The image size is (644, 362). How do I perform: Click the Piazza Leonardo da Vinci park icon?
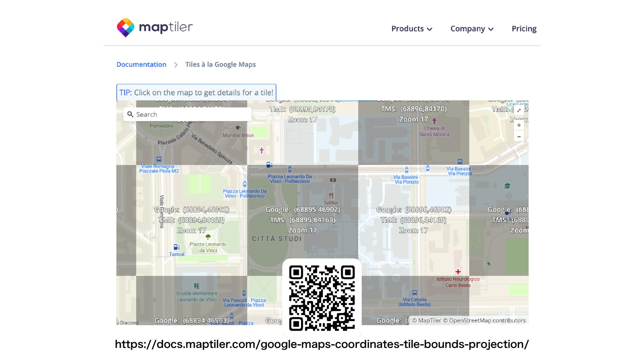click(208, 237)
